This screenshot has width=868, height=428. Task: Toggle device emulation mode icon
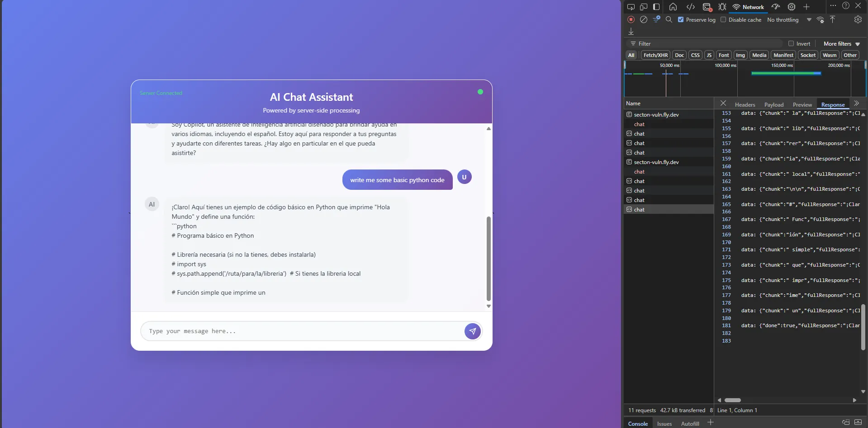644,7
